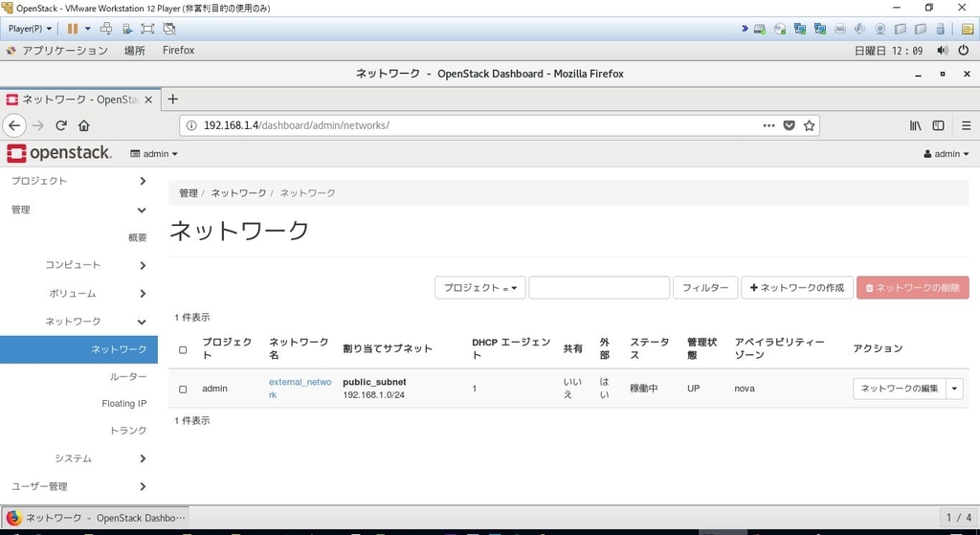This screenshot has height=535, width=980.
Task: Click the Firefox forward arrow
Action: click(38, 125)
